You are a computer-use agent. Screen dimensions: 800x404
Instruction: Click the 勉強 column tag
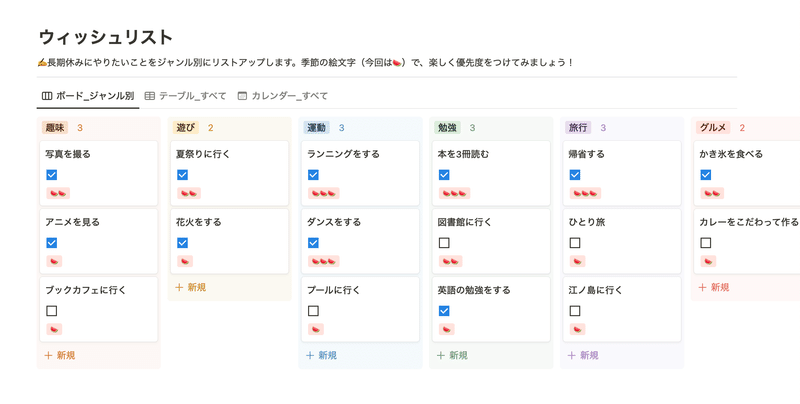447,128
